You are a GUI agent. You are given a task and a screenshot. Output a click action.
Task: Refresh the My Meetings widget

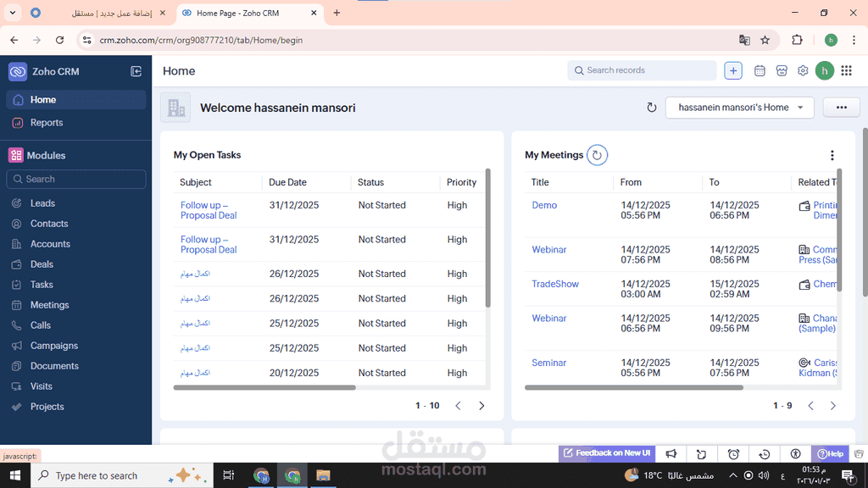point(598,155)
